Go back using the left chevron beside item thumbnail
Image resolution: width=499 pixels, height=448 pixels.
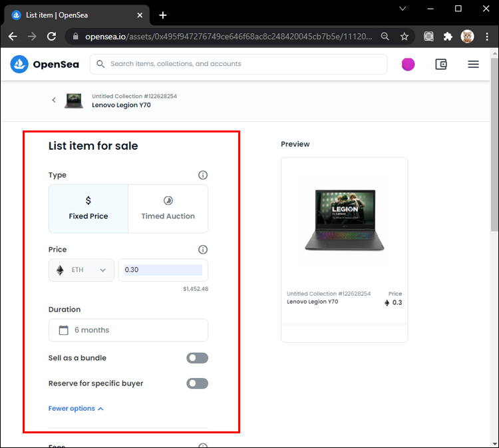click(54, 100)
